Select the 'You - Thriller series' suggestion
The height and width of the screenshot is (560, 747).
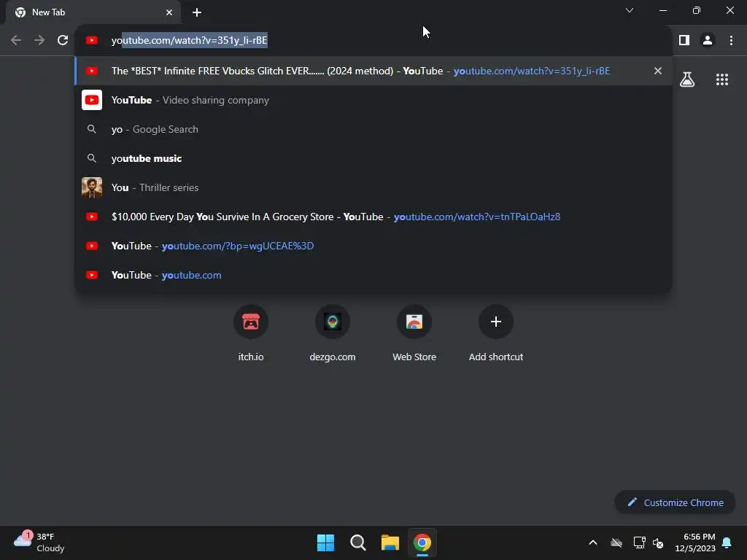[373, 187]
